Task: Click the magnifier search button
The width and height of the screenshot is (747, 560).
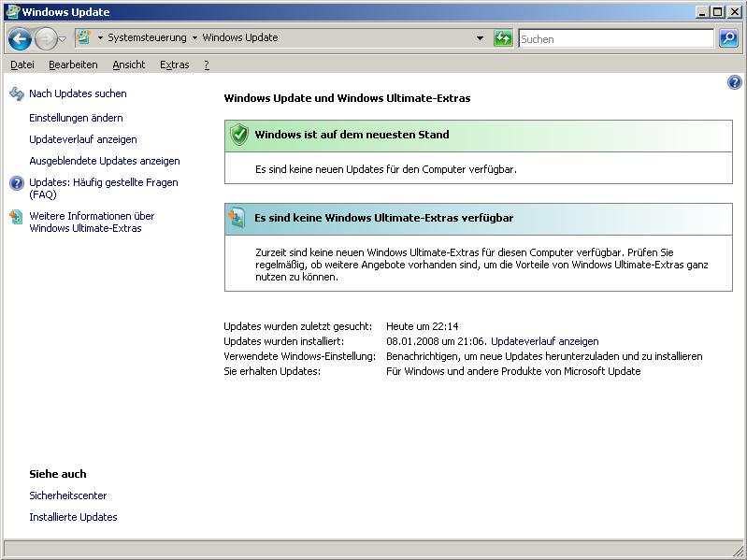Action: point(728,38)
